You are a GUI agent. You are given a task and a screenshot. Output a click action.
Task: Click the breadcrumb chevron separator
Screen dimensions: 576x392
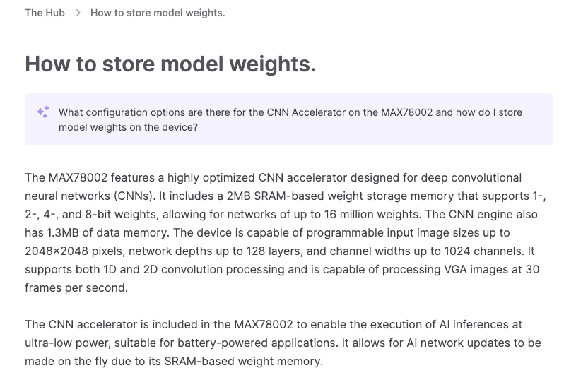click(78, 13)
